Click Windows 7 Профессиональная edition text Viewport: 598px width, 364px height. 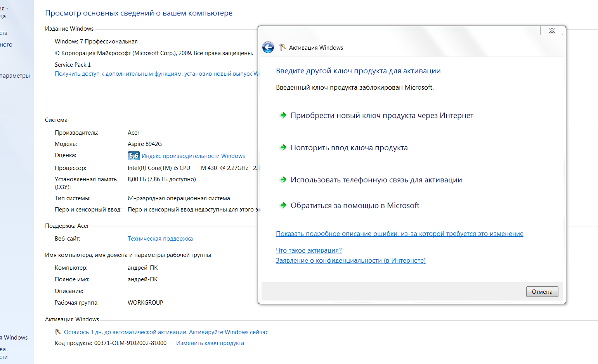coord(96,42)
